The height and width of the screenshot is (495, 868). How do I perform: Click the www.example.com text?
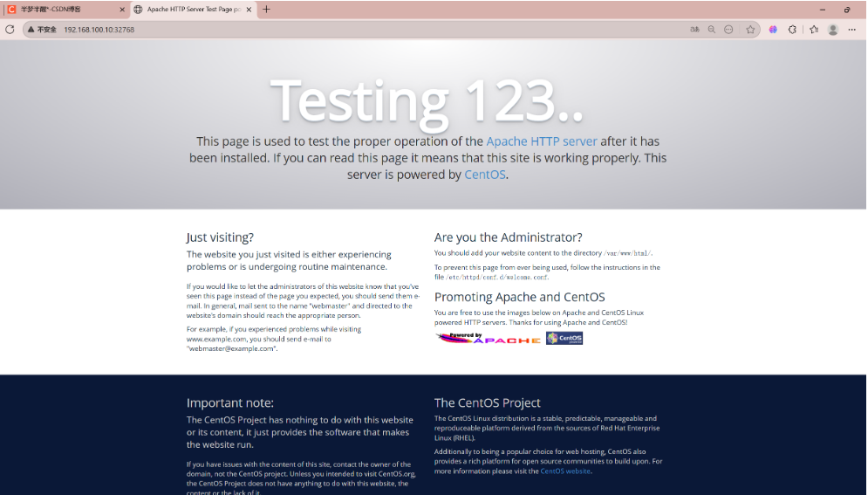pos(215,340)
